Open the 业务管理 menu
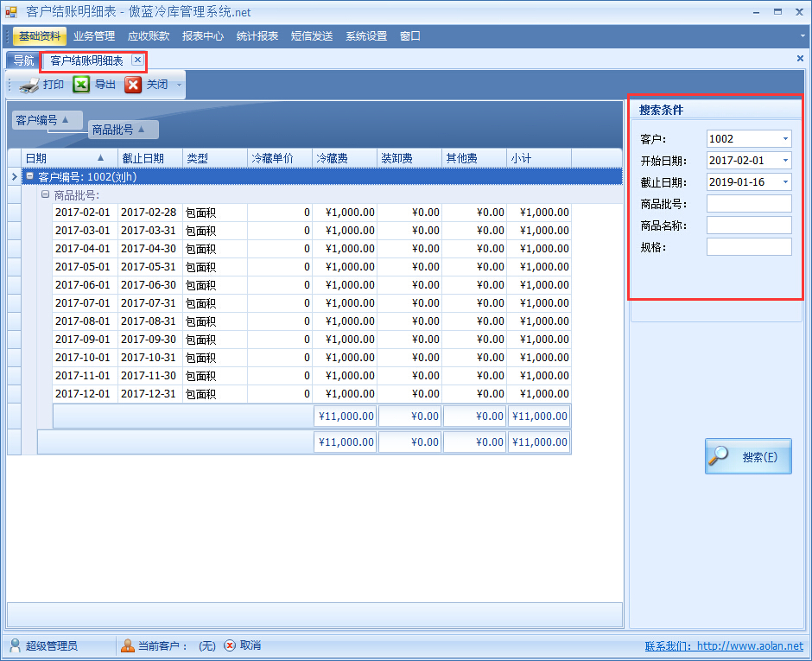This screenshot has height=661, width=812. (94, 36)
